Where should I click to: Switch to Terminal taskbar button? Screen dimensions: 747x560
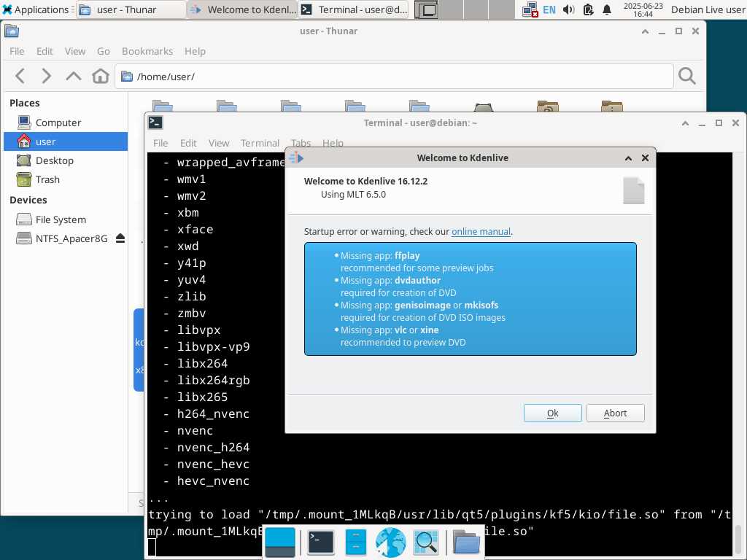(354, 9)
